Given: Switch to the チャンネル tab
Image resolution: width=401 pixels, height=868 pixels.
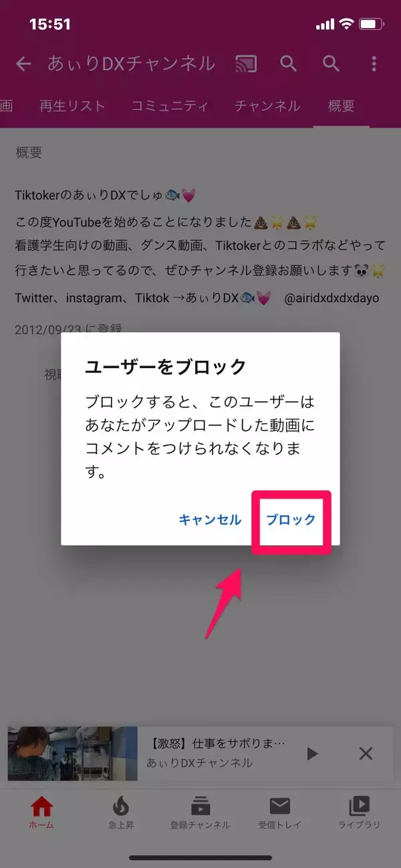Looking at the screenshot, I should 267,106.
